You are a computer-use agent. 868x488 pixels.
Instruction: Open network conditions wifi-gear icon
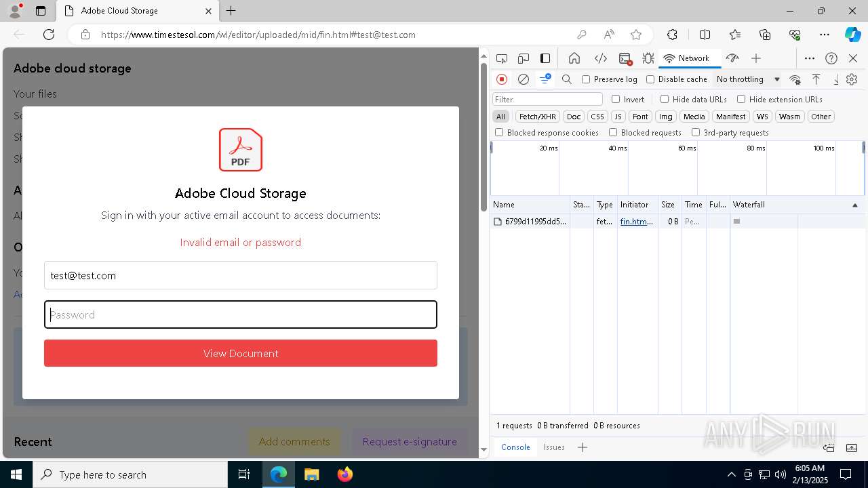click(x=795, y=79)
